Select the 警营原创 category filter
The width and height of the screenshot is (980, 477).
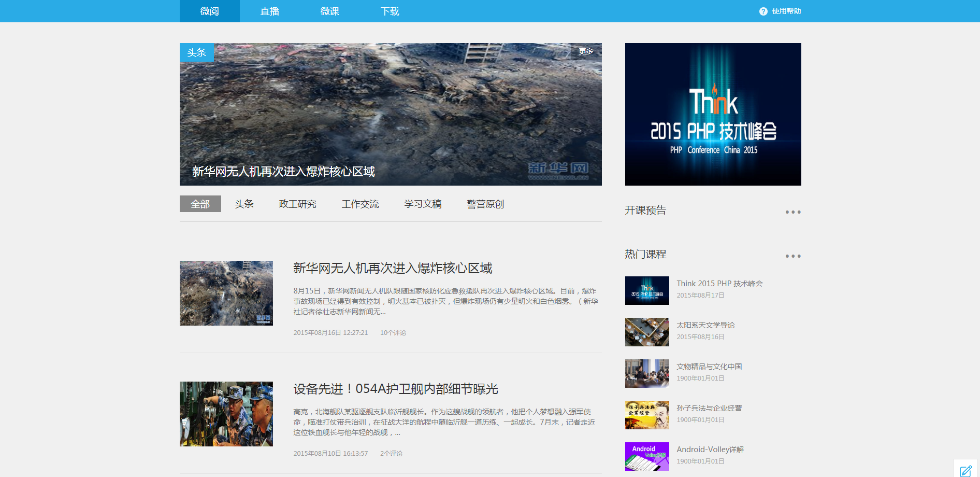[485, 204]
